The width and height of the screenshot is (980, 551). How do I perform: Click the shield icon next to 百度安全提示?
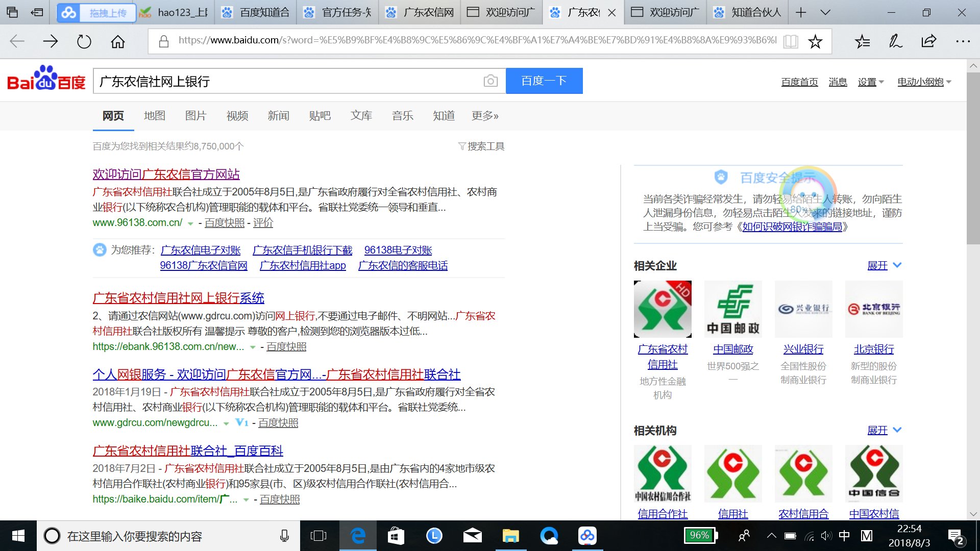tap(720, 177)
